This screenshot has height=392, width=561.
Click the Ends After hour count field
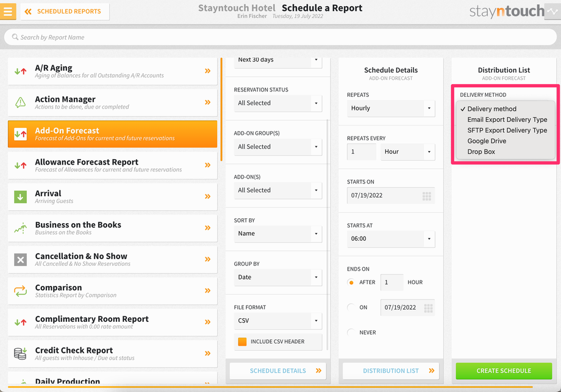391,282
